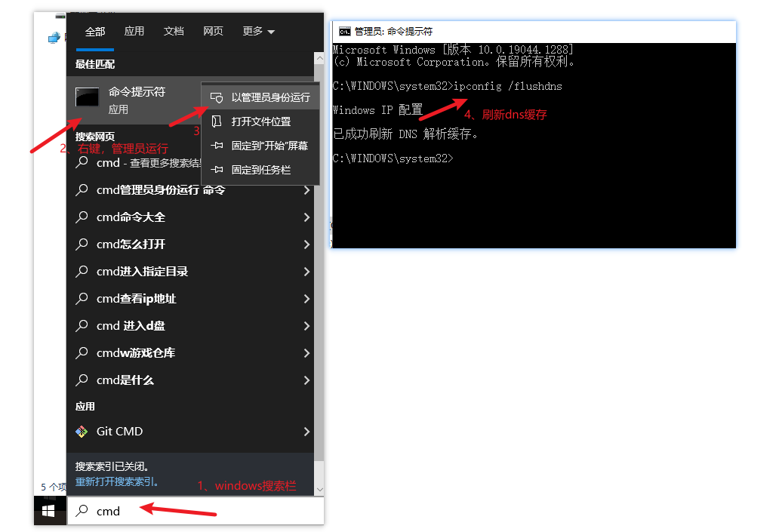Switch to the 网页 tab
Image resolution: width=779 pixels, height=532 pixels.
(x=213, y=31)
